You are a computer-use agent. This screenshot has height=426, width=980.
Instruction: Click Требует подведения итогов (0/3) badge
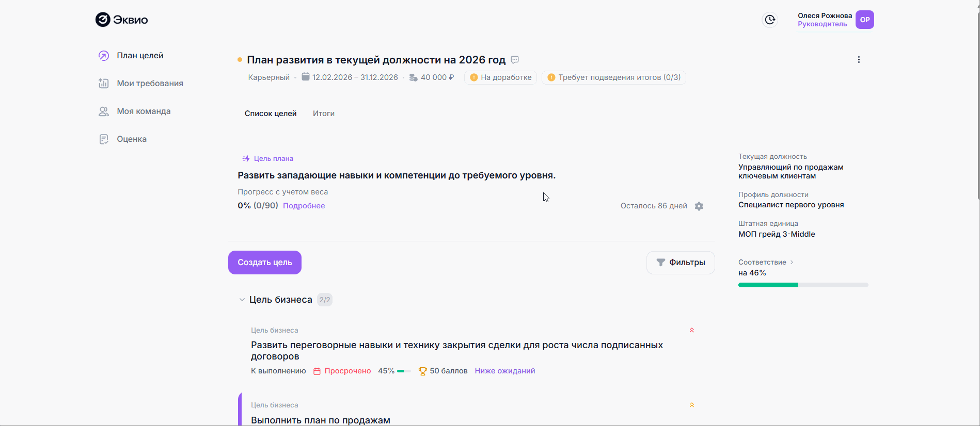(614, 77)
